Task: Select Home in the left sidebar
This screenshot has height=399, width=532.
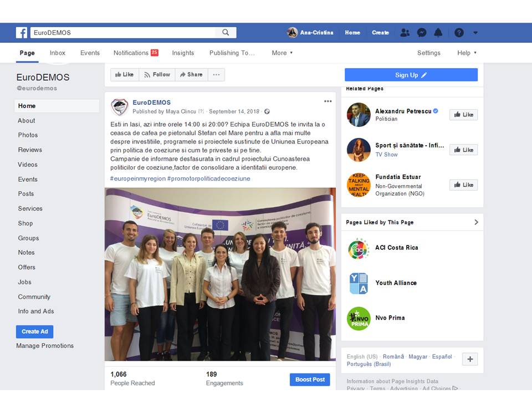Action: pos(57,106)
